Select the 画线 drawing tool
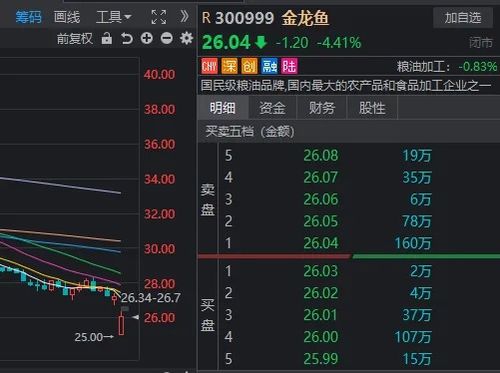 (67, 17)
